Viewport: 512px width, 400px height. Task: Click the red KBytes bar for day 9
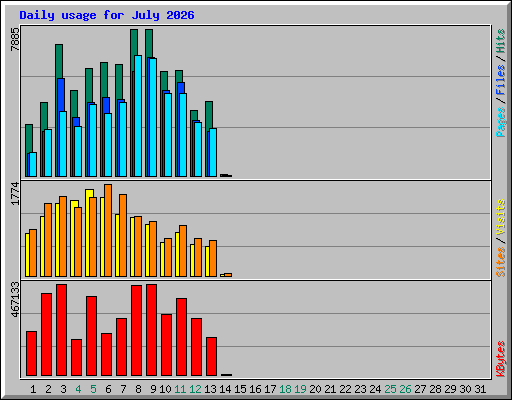(151, 330)
